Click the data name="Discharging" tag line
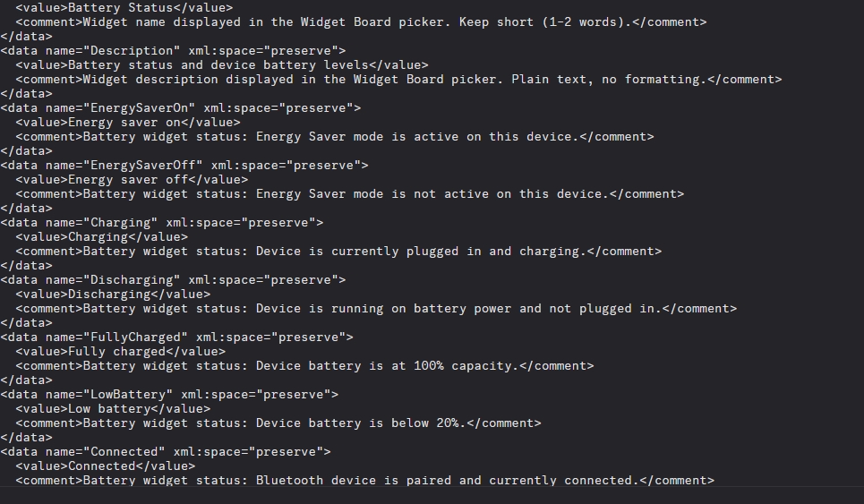Screen dimensions: 864x504 174,280
